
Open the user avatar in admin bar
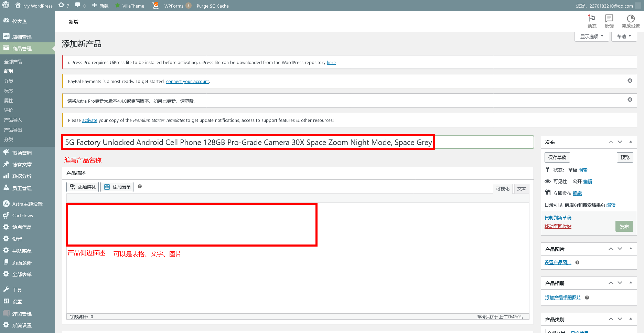tap(638, 6)
